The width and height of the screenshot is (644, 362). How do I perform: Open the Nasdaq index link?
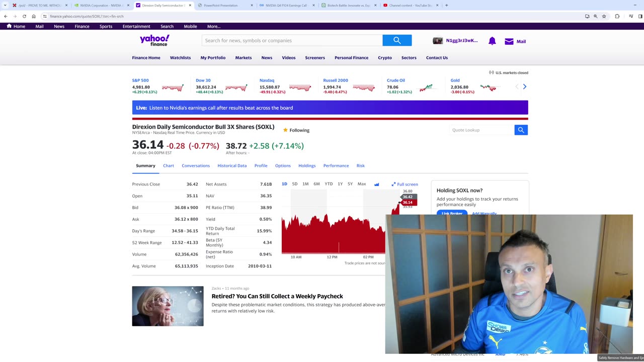point(267,80)
